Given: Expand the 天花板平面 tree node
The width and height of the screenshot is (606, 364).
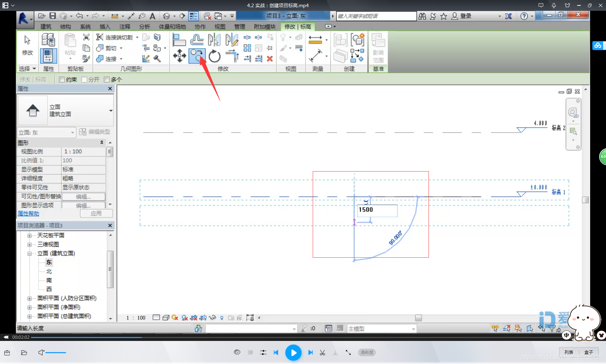Looking at the screenshot, I should pos(30,236).
